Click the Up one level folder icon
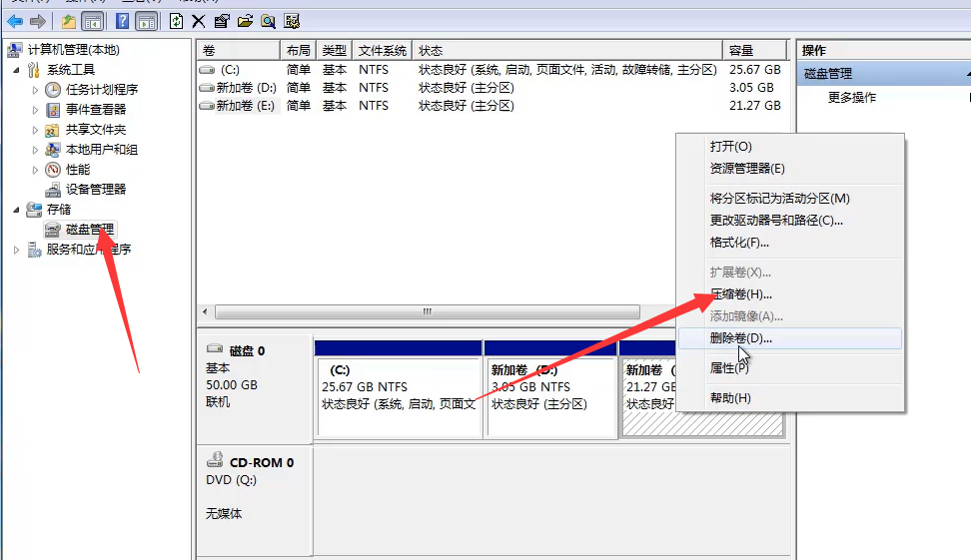 tap(68, 21)
